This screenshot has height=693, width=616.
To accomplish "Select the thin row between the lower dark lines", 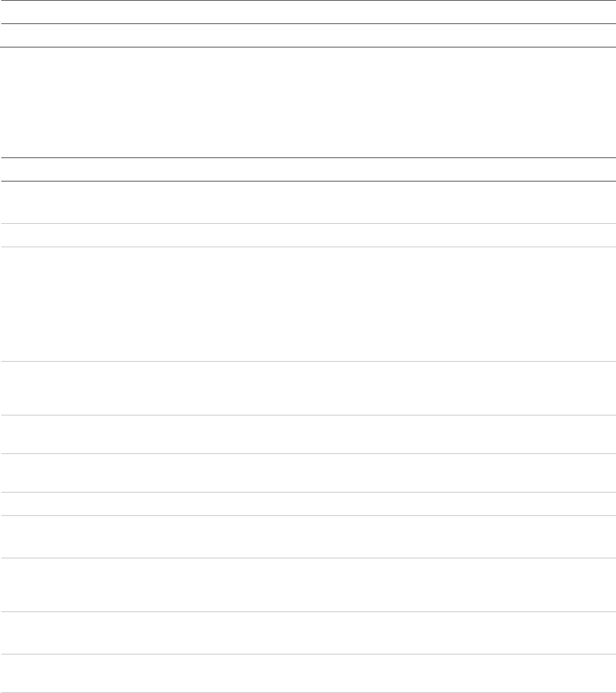I will [308, 169].
